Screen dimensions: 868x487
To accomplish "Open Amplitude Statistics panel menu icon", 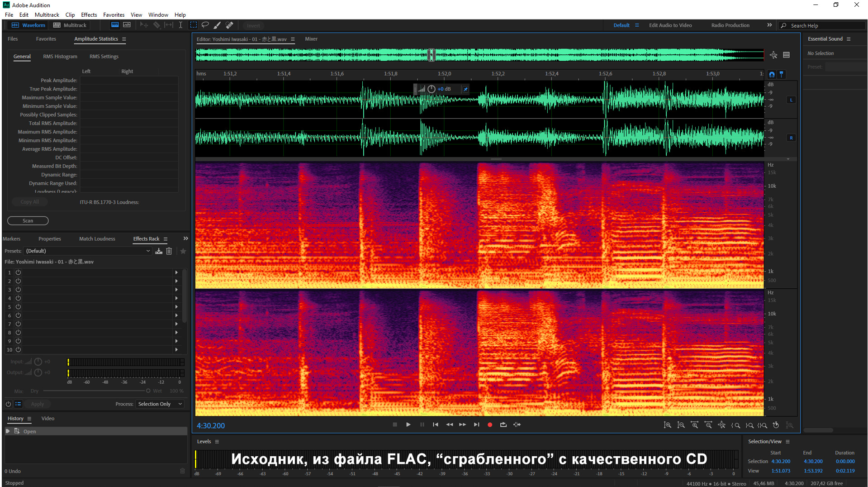I will pyautogui.click(x=124, y=39).
